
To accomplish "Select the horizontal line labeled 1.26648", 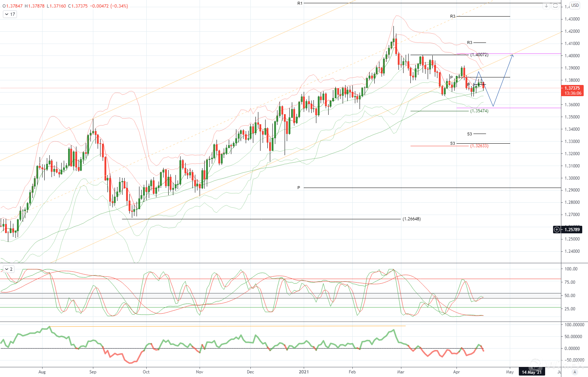I will (x=411, y=219).
